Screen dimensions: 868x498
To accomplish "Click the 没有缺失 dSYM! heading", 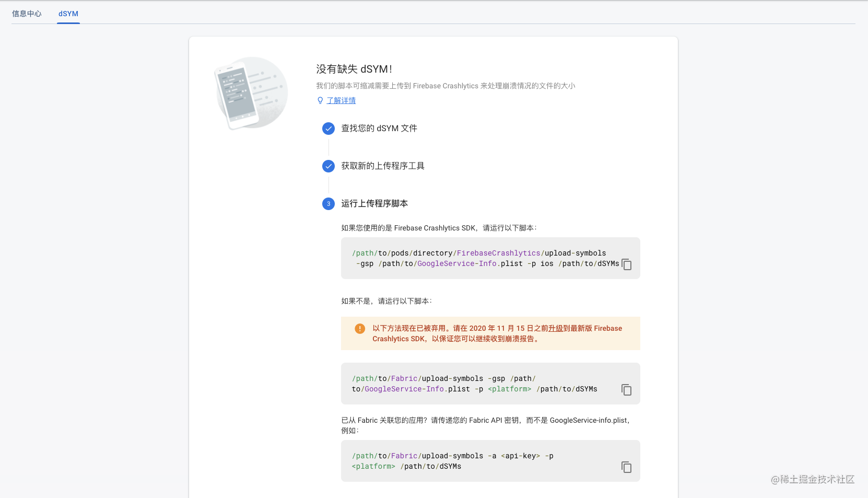I will (354, 69).
